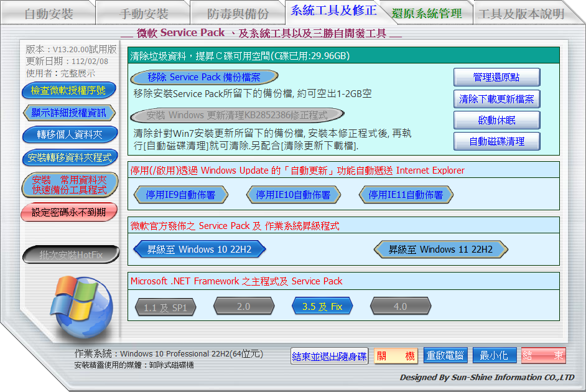Choose 昇級至 Windows 11 22H2
Viewport: 586px width, 392px height.
coord(440,250)
